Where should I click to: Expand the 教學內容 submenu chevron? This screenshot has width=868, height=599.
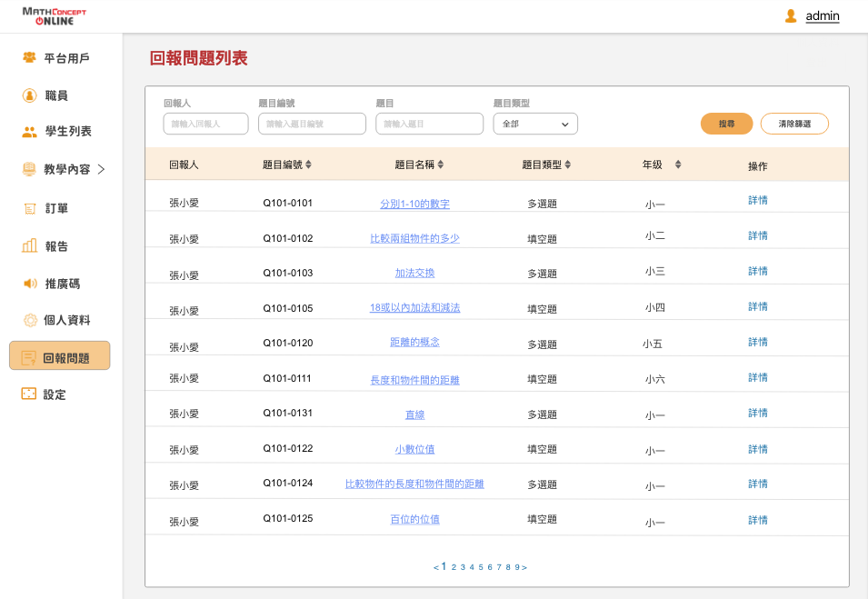coord(101,169)
